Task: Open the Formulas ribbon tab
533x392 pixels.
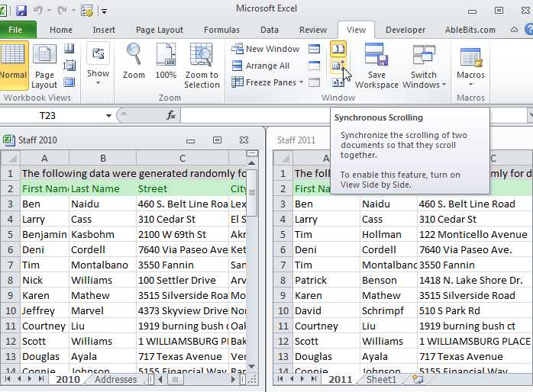Action: point(221,30)
